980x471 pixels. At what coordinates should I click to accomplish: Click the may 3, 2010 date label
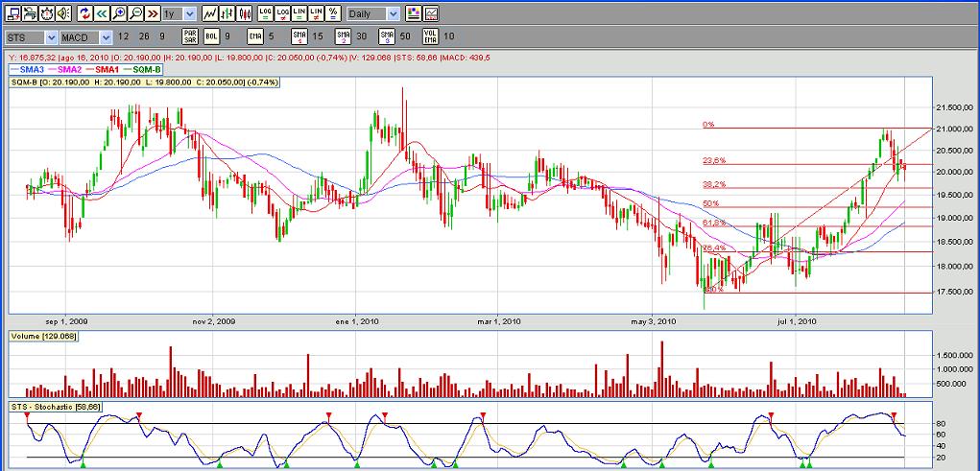[652, 321]
